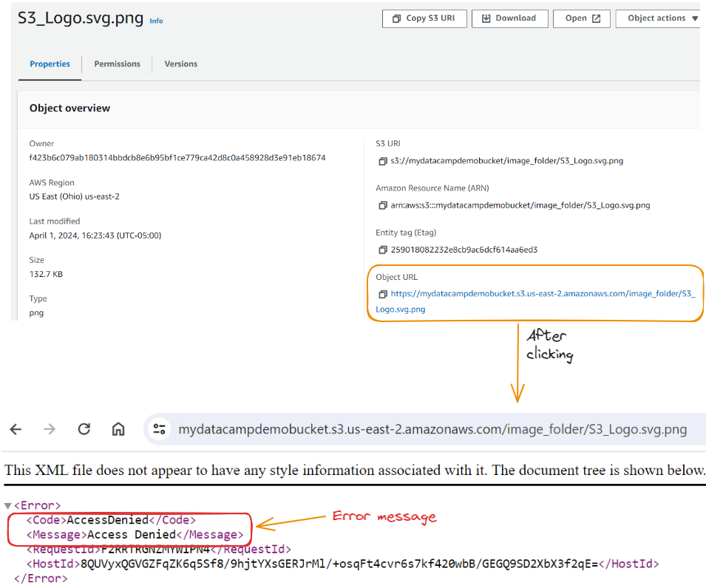This screenshot has width=706, height=588.
Task: Select the 'US East (Ohio) us-east-2' region value
Action: tap(74, 196)
